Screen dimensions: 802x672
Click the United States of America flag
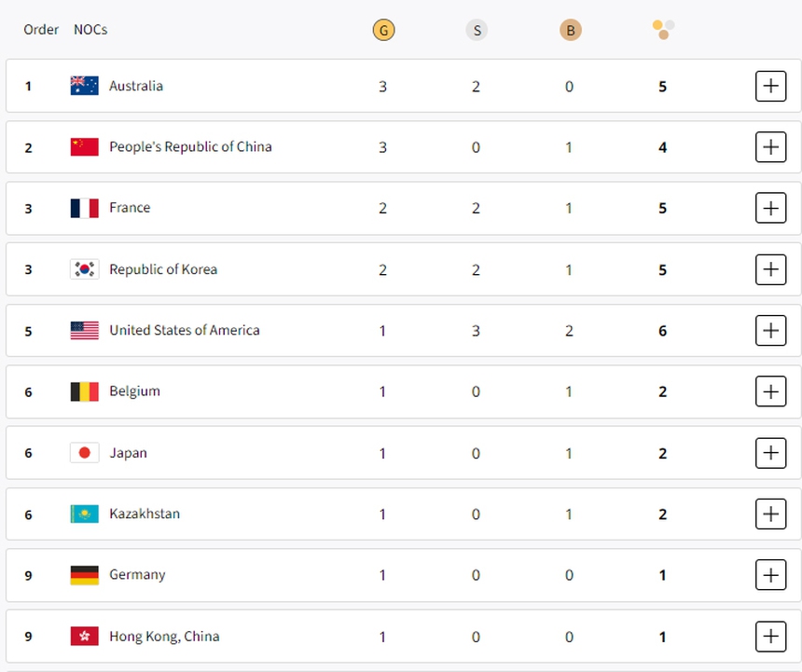83,330
